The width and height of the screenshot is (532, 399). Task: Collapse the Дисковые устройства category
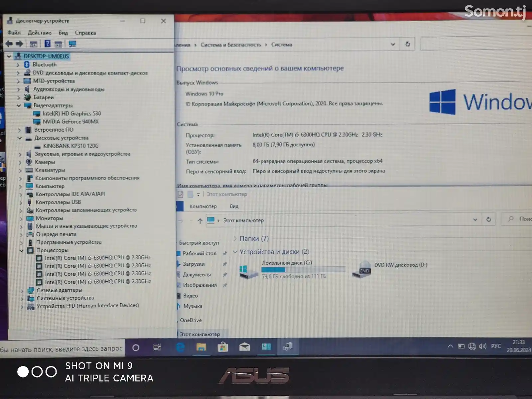click(19, 138)
